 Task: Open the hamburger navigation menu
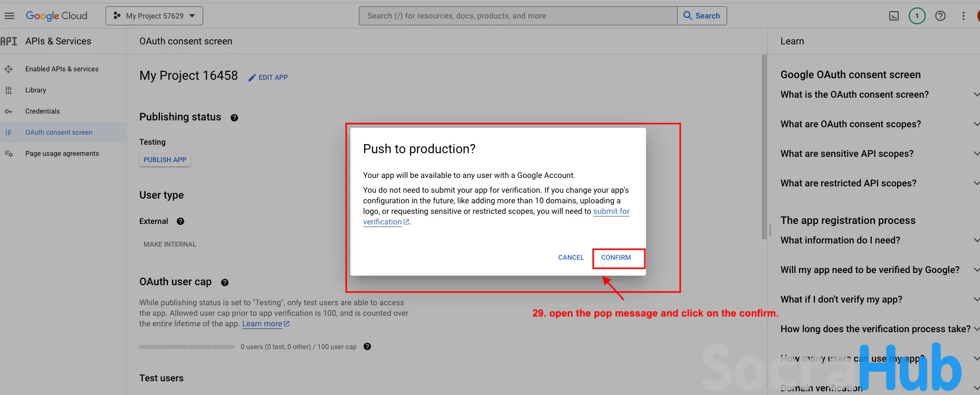tap(9, 16)
